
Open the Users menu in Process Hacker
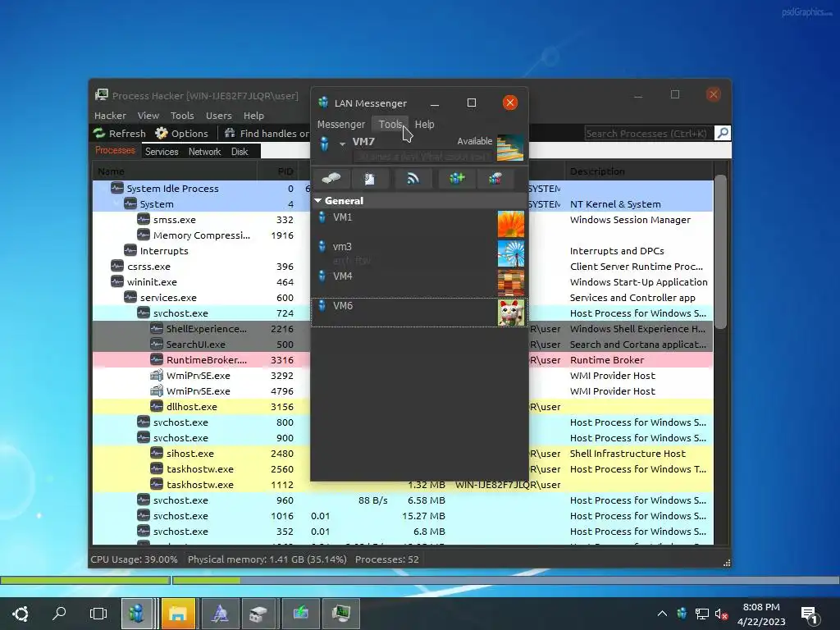pos(218,116)
